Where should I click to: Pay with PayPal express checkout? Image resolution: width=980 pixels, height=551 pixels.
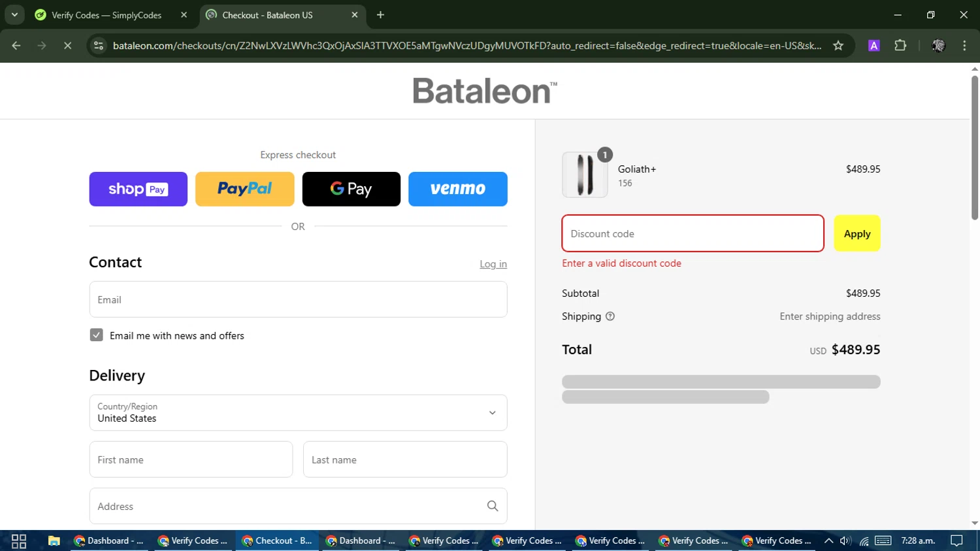(x=245, y=189)
